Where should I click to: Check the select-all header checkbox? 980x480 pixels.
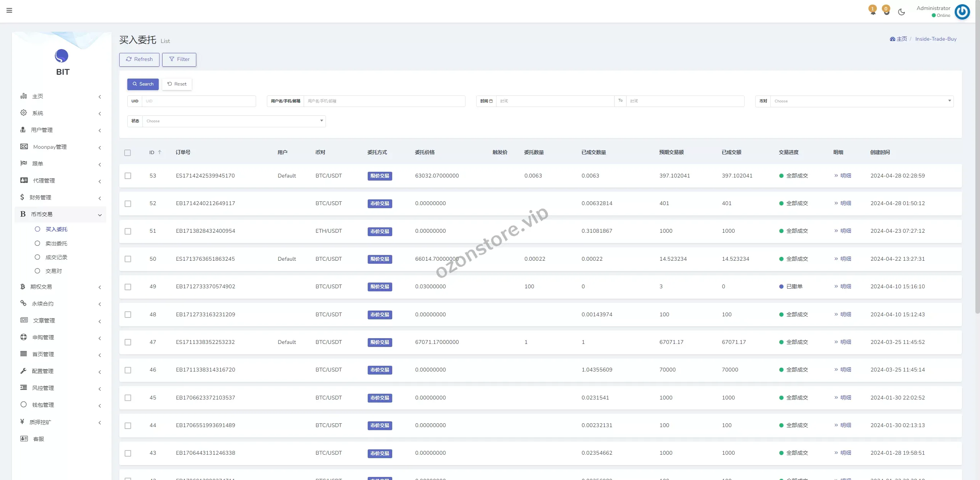point(128,153)
